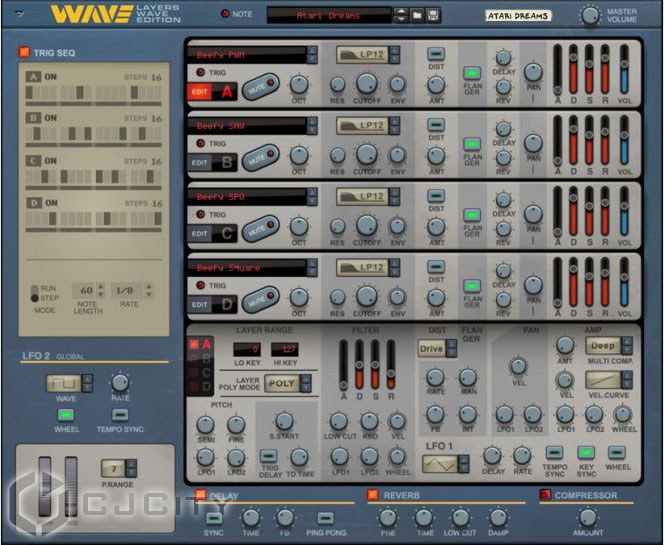
Task: Open the Beefy SAW patch selector arrows
Action: (x=312, y=126)
